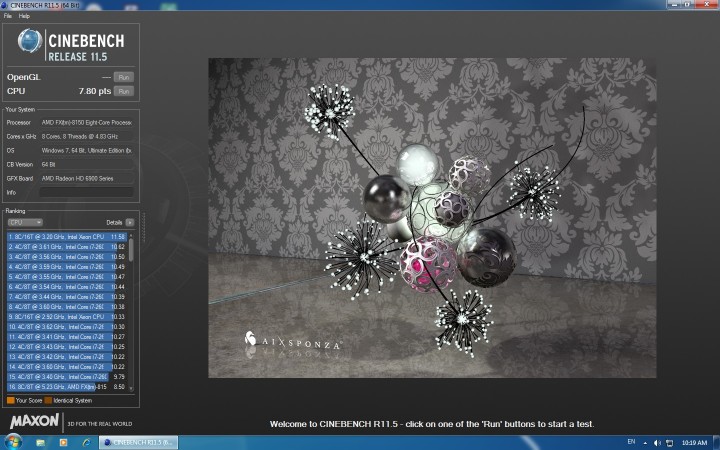Click the Cinebench globe logo icon
Viewport: 720px width, 450px height.
30,41
